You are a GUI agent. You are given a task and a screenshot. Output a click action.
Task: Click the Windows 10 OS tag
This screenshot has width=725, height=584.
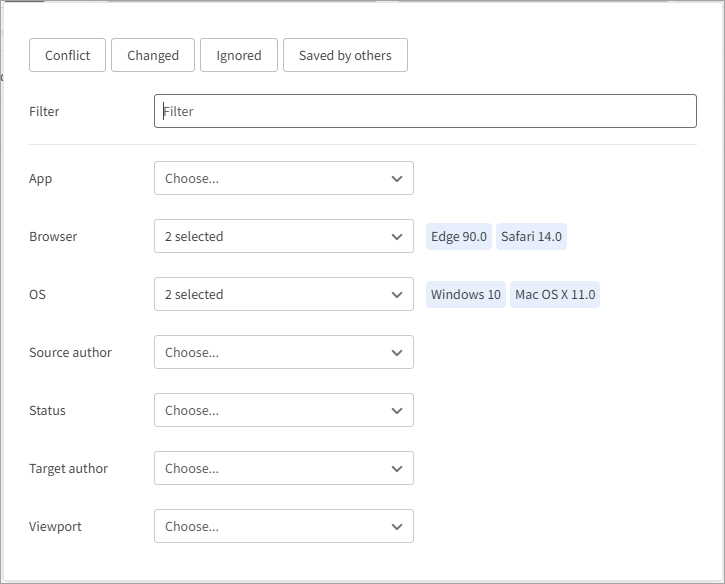465,295
